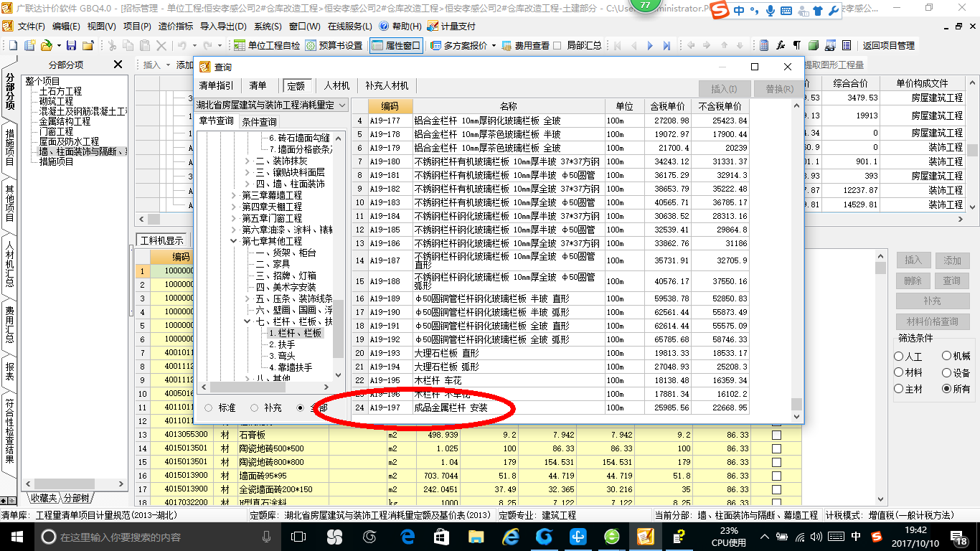
Task: Open the calculator icon in toolbar
Action: click(764, 45)
